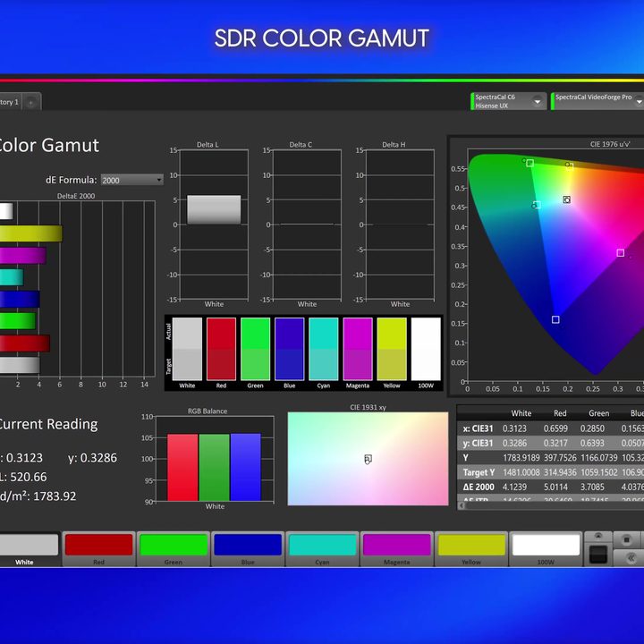The height and width of the screenshot is (644, 644).
Task: Click the double-chevron back icon
Action: tap(631, 558)
